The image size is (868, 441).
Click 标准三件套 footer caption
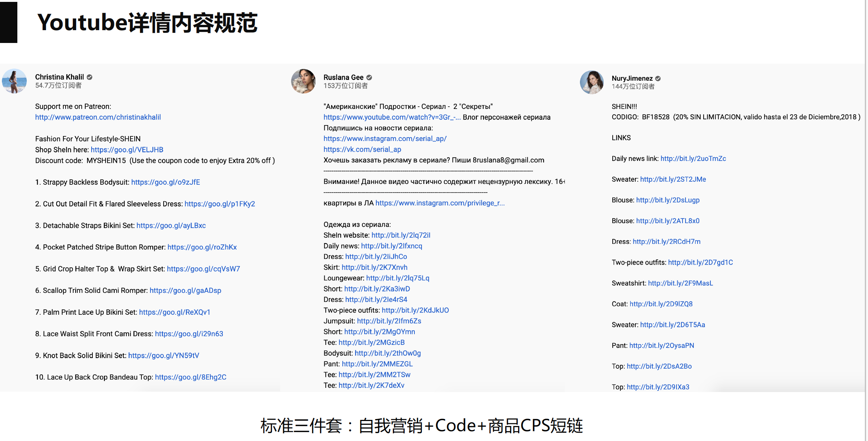(x=422, y=426)
